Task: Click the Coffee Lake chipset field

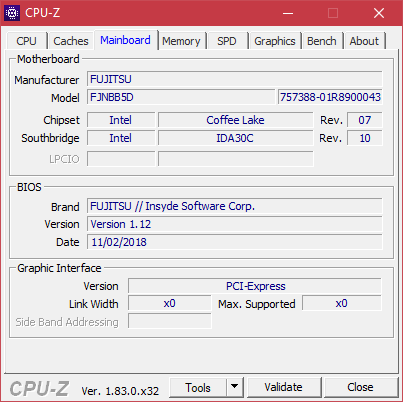Action: coord(235,120)
